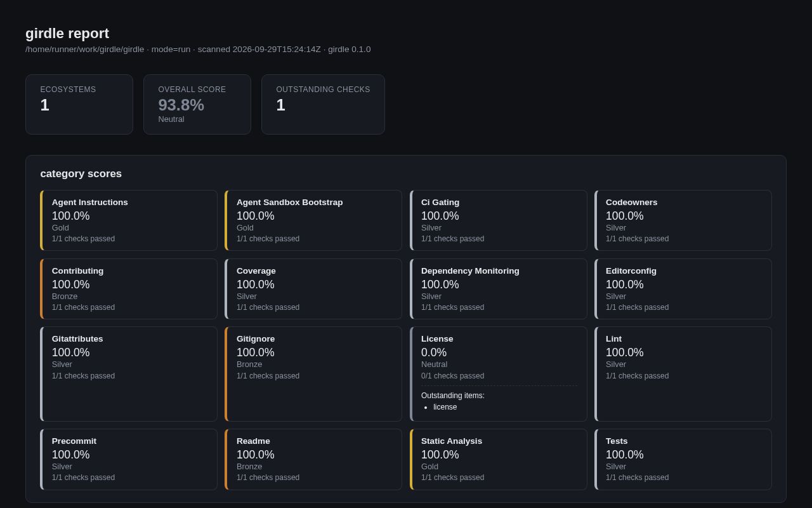This screenshot has height=508, width=812.
Task: Click the girdle report heading
Action: (x=67, y=34)
